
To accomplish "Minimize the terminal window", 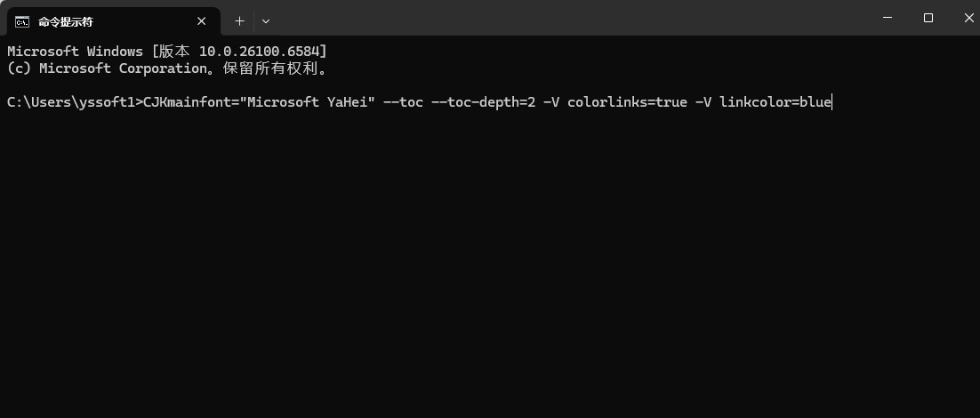I will (x=888, y=18).
